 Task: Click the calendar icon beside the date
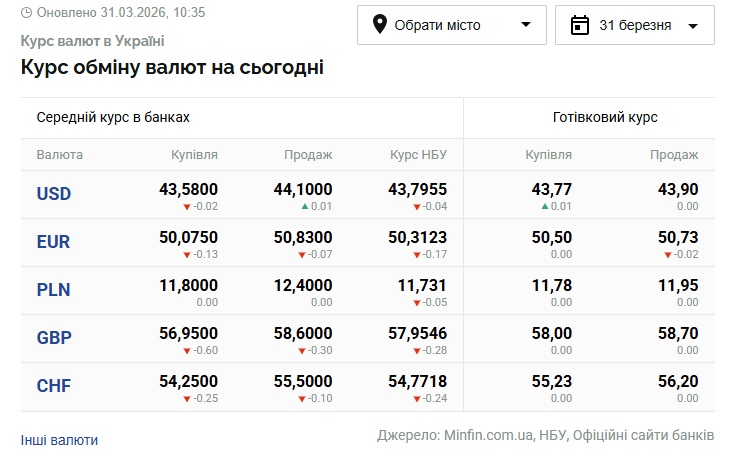click(579, 25)
